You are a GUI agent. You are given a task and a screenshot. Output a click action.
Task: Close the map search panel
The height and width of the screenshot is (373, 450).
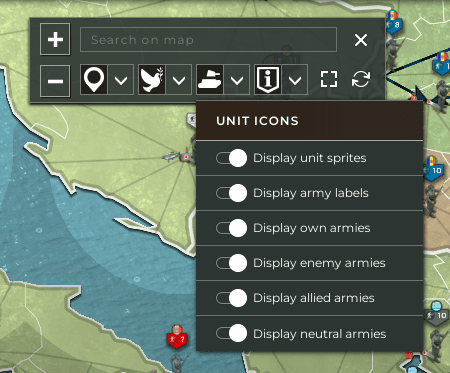361,40
